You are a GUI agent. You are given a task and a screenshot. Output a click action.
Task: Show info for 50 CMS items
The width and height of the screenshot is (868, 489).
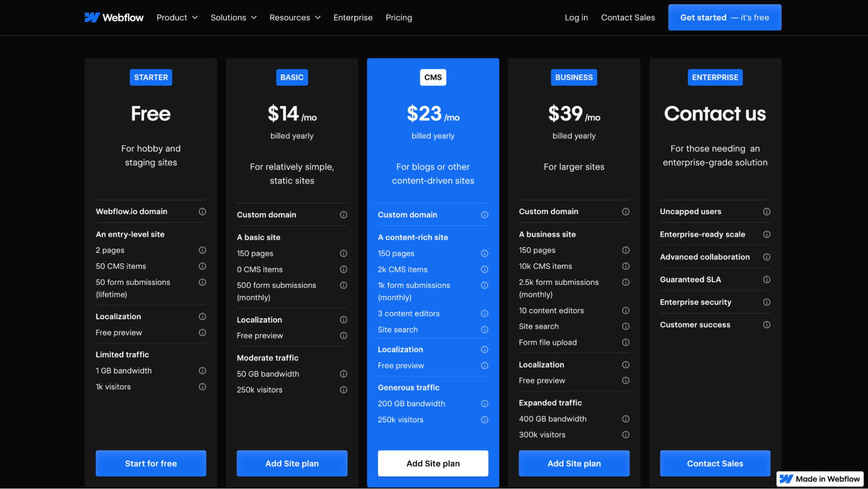pyautogui.click(x=202, y=266)
